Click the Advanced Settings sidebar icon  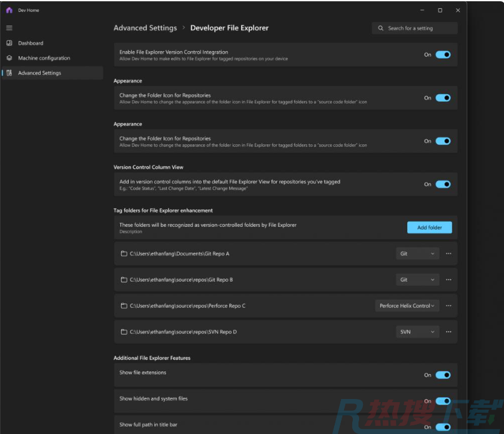pyautogui.click(x=9, y=73)
